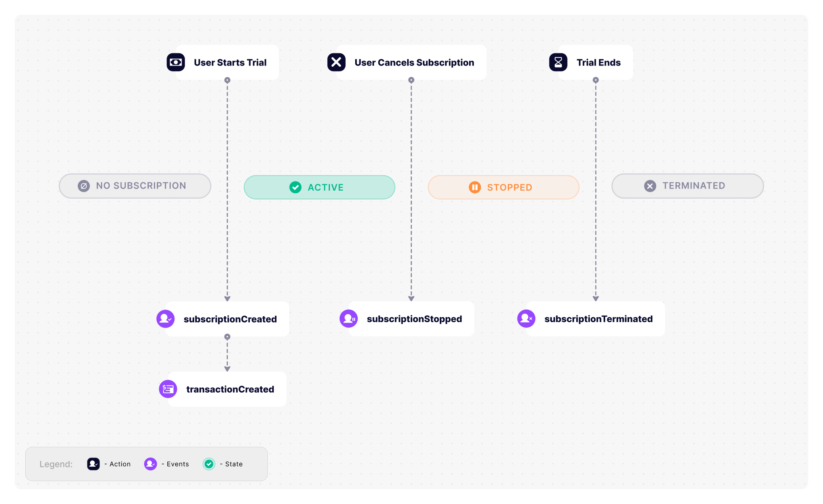Click the NO SUBSCRIPTION state pill
Image resolution: width=823 pixels, height=504 pixels.
pyautogui.click(x=135, y=186)
